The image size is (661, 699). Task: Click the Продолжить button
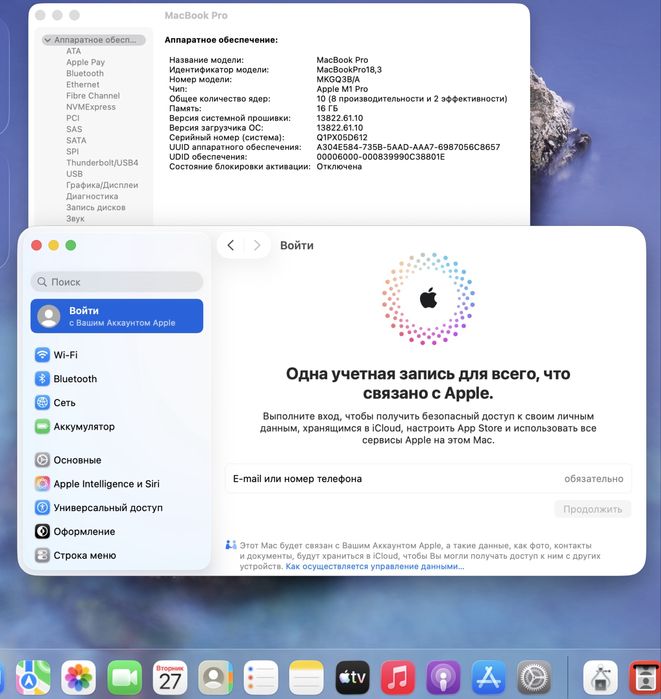[592, 509]
